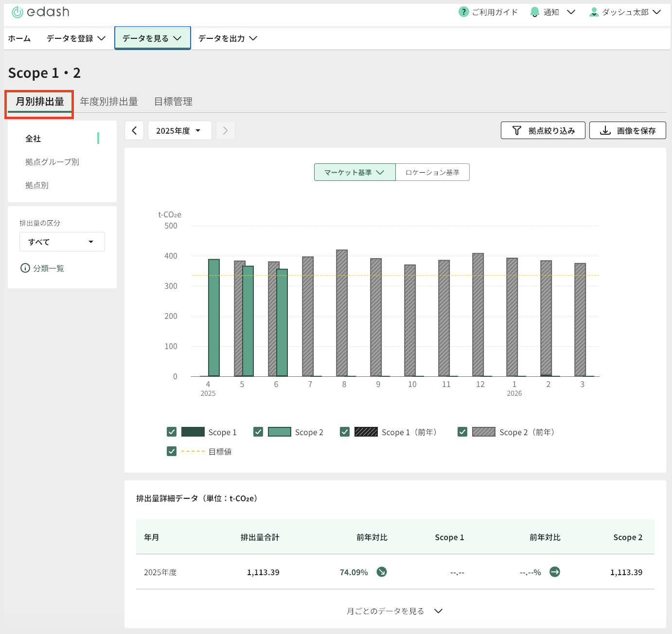Open the 排出量の区分 すべて dropdown
The image size is (672, 634).
pos(62,242)
